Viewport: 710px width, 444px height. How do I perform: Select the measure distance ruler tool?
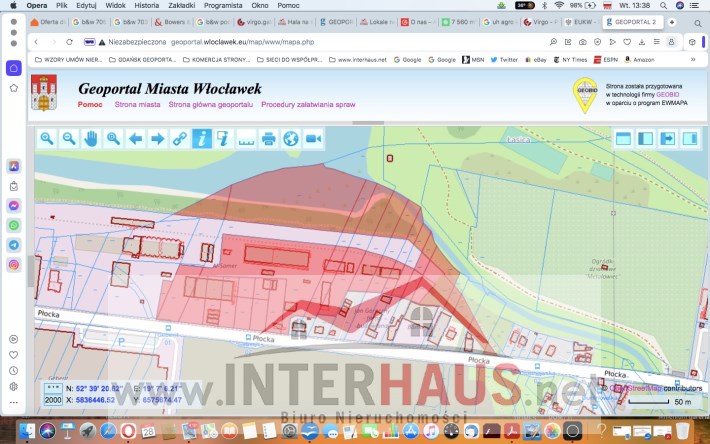[x=246, y=139]
